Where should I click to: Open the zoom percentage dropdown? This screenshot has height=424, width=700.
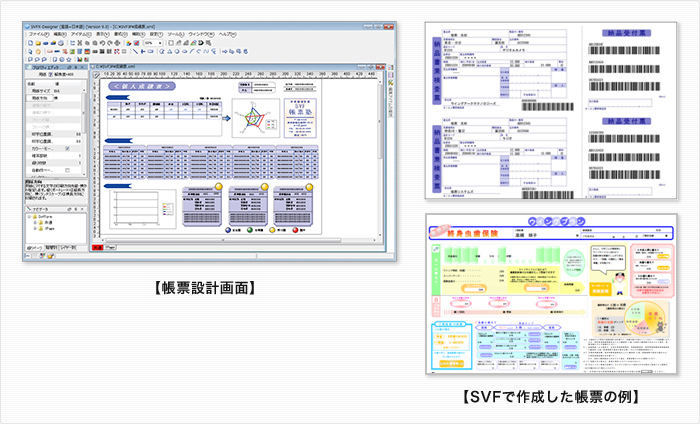coord(162,43)
